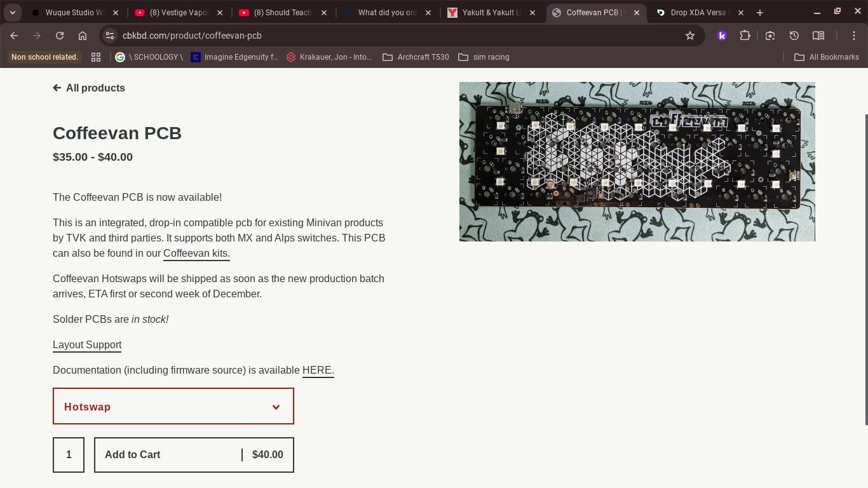Open a new tab with plus button

tap(760, 13)
